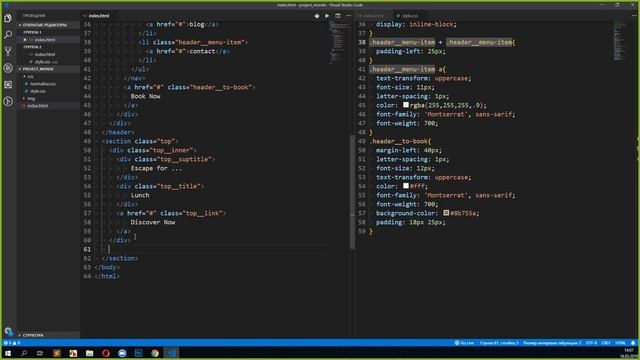Click the CRLF line ending indicator

tap(606, 343)
